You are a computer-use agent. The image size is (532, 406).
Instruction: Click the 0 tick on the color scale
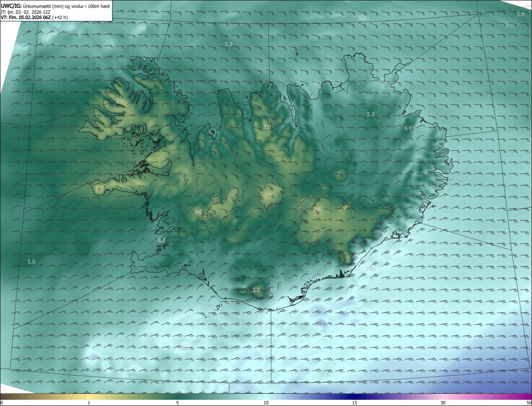point(1,403)
